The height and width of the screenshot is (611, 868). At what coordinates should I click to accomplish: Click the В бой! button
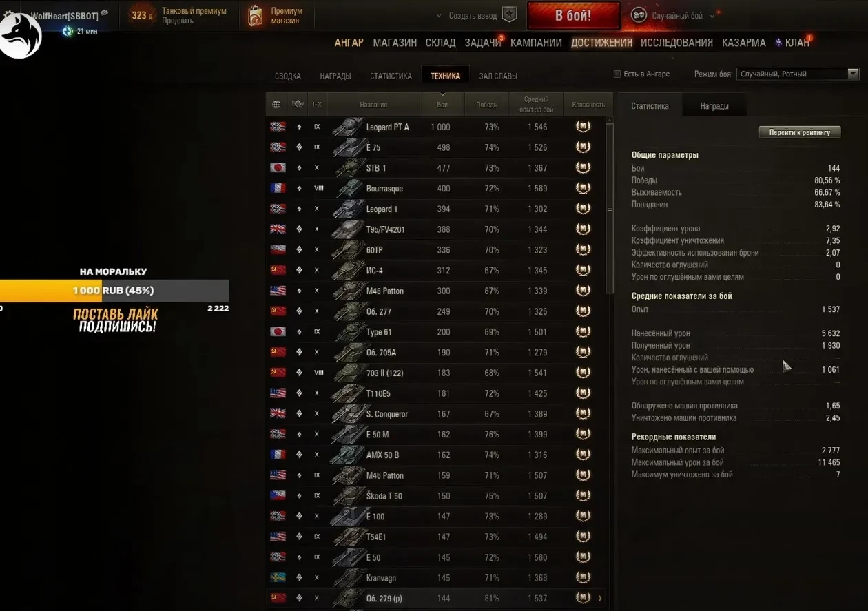click(573, 16)
